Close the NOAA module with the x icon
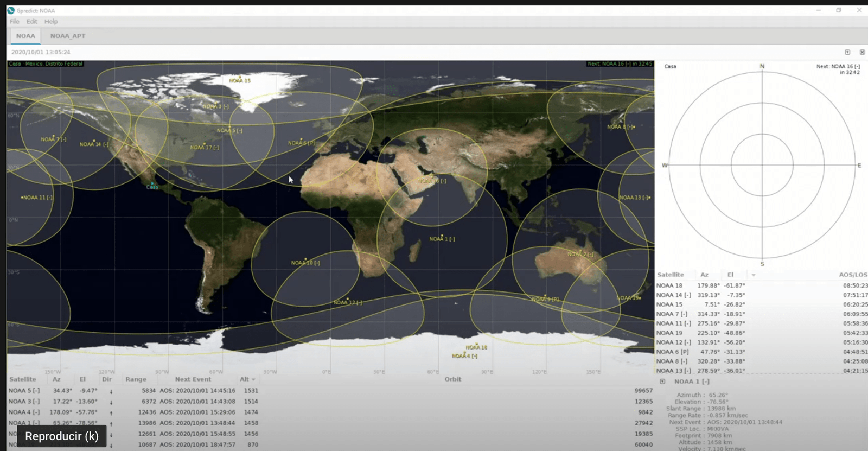This screenshot has height=451, width=868. point(862,52)
